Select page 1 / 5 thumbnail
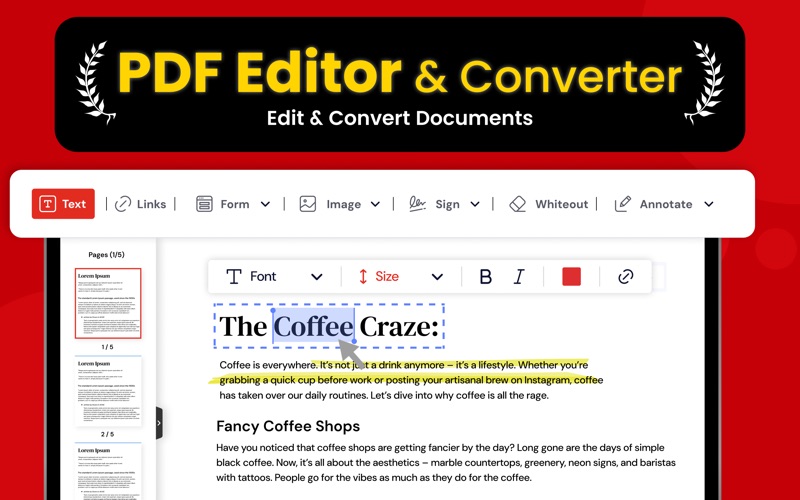800x500 pixels. [x=108, y=303]
